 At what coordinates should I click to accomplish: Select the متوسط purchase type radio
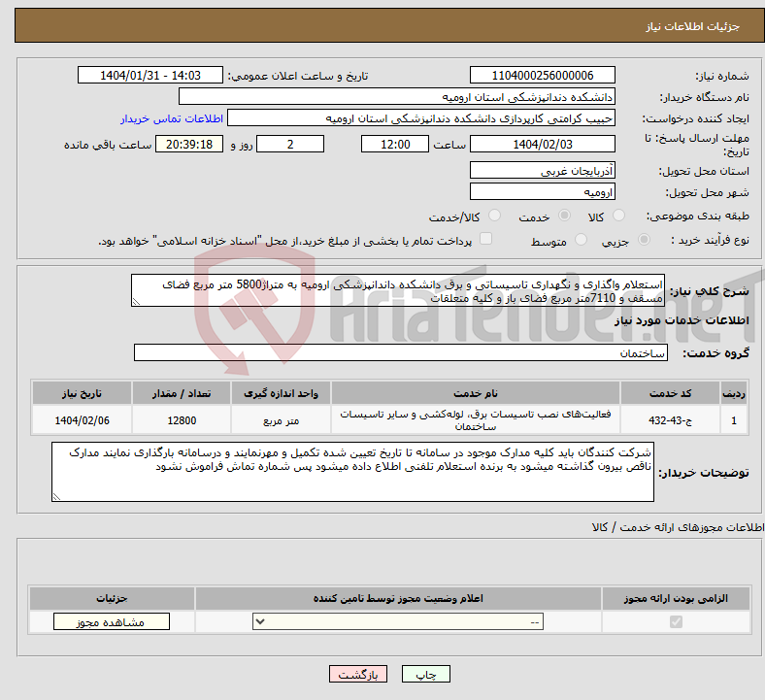point(581,240)
